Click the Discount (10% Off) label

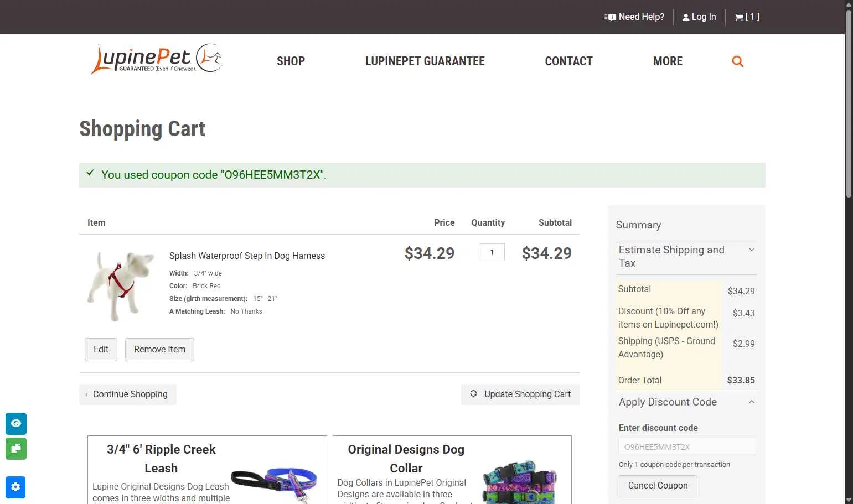(668, 318)
